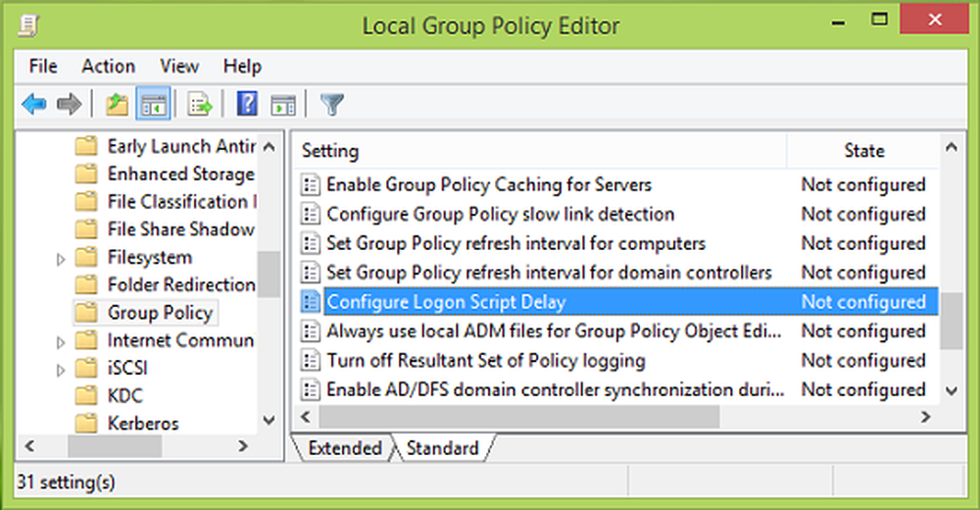The image size is (980, 510).
Task: Click the Back arrow toolbar icon
Action: [x=34, y=103]
